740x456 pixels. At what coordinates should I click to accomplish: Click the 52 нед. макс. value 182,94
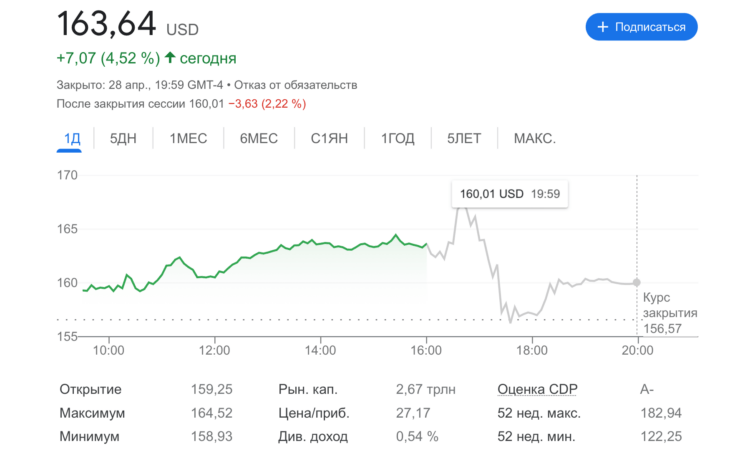tap(661, 413)
